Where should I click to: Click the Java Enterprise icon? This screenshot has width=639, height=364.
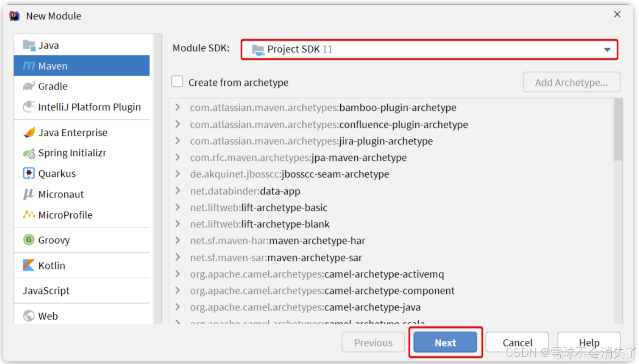point(29,132)
